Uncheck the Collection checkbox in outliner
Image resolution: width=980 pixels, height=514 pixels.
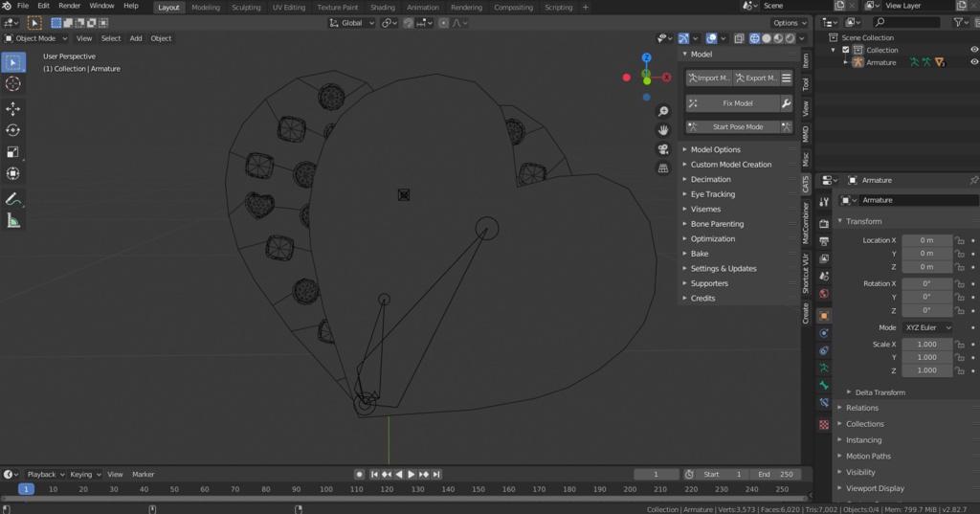click(845, 50)
